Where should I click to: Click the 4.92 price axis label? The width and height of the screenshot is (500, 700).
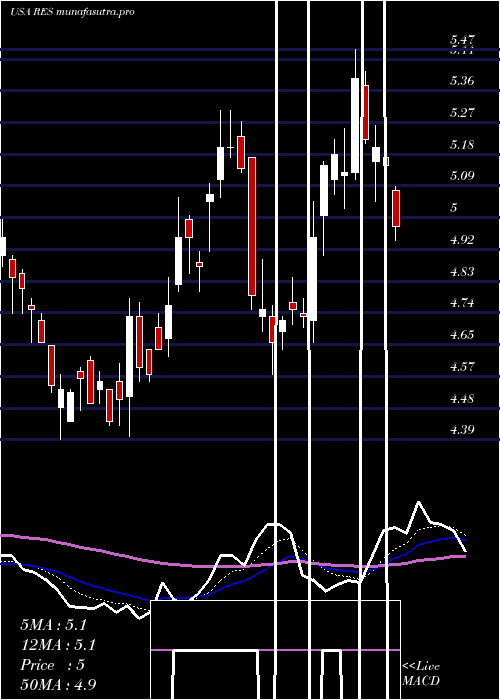[462, 240]
